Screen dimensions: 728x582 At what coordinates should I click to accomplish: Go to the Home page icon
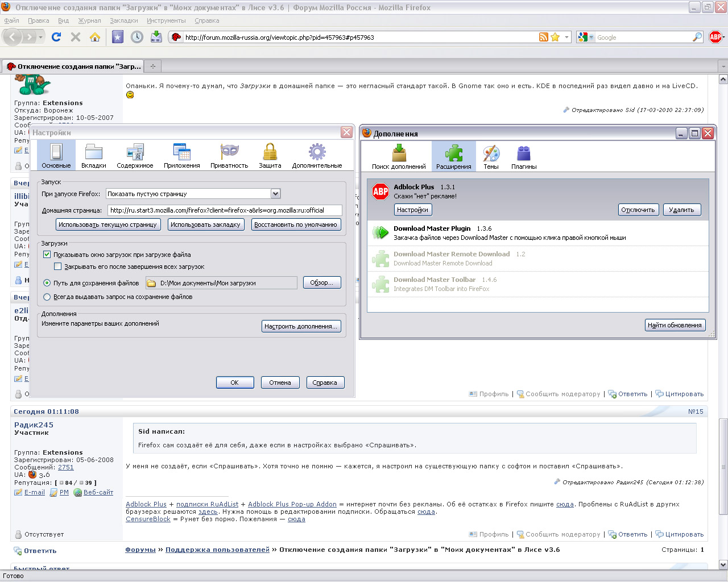[x=95, y=37]
